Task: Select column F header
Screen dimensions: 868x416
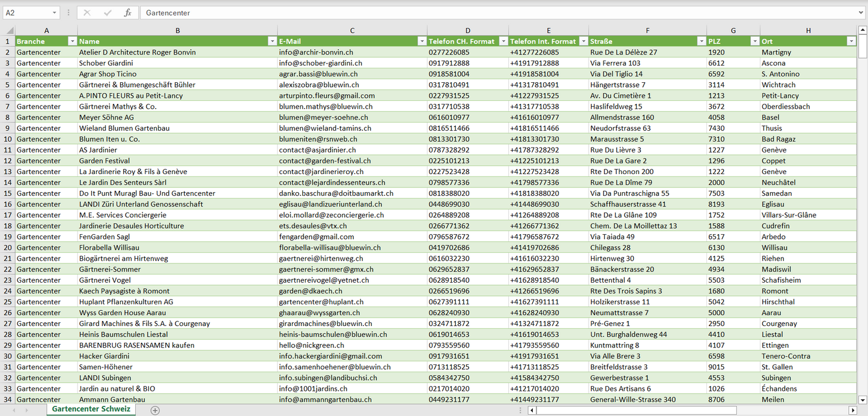Action: tap(647, 31)
